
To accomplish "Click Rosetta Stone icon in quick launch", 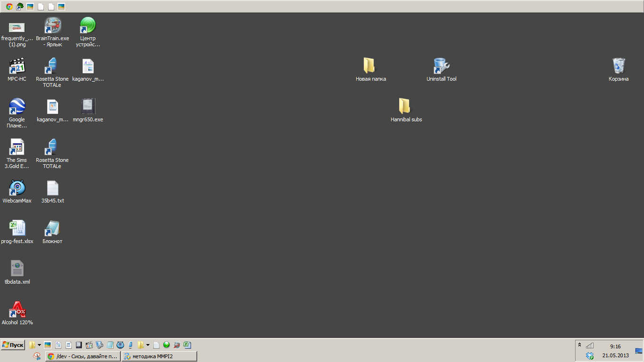I will tap(131, 345).
